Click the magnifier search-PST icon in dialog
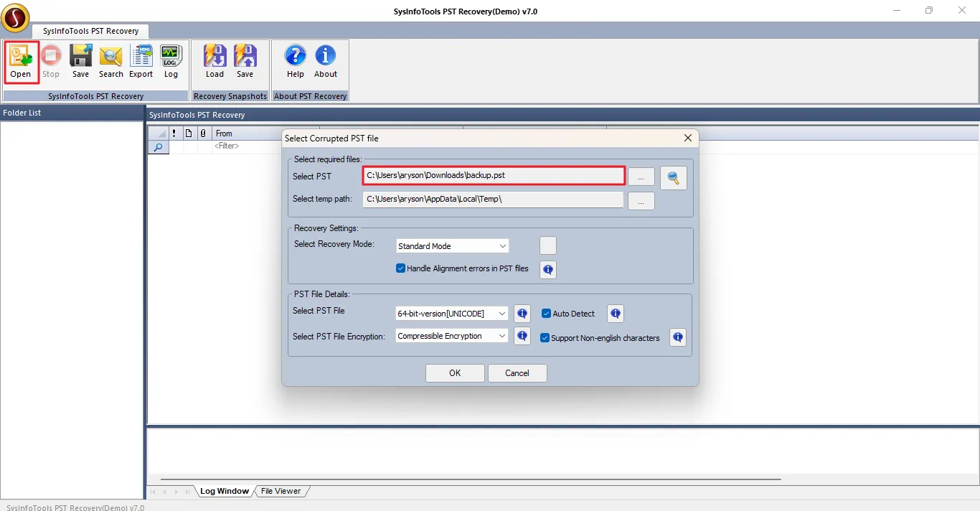Screen dimensions: 980x511 click(x=673, y=177)
